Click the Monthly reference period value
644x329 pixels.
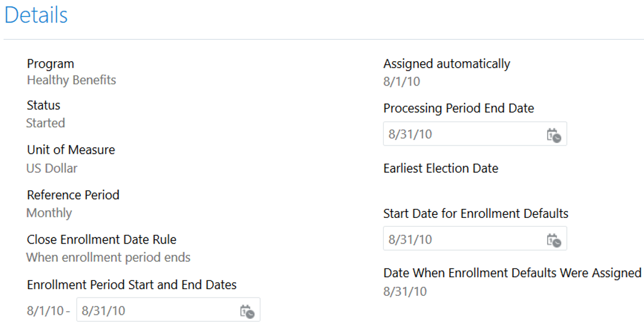[49, 213]
